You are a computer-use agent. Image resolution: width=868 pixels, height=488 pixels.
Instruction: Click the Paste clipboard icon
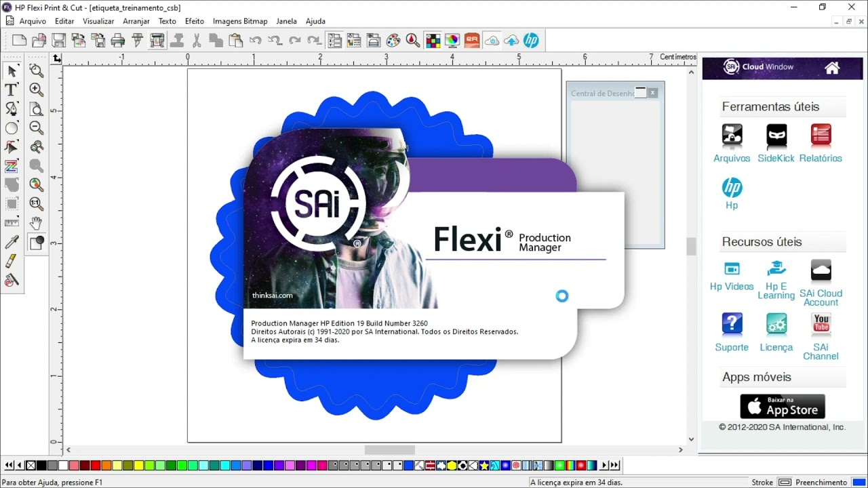(x=236, y=41)
